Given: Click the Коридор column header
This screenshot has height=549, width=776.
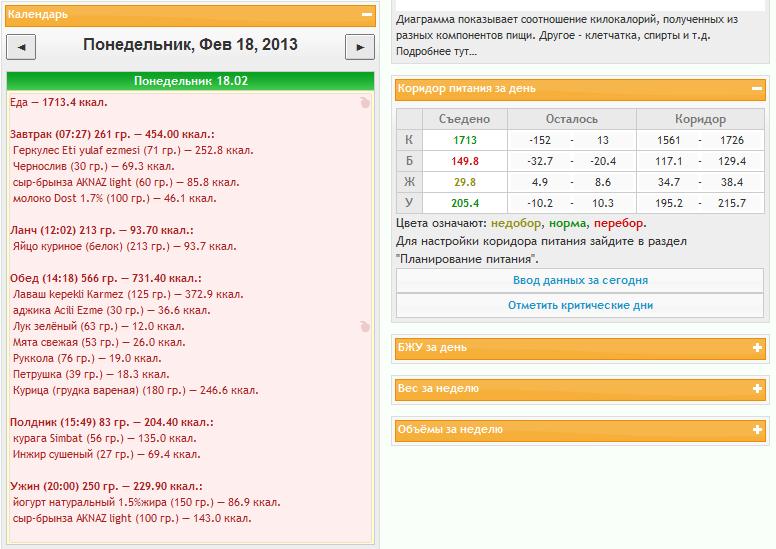Looking at the screenshot, I should 700,119.
